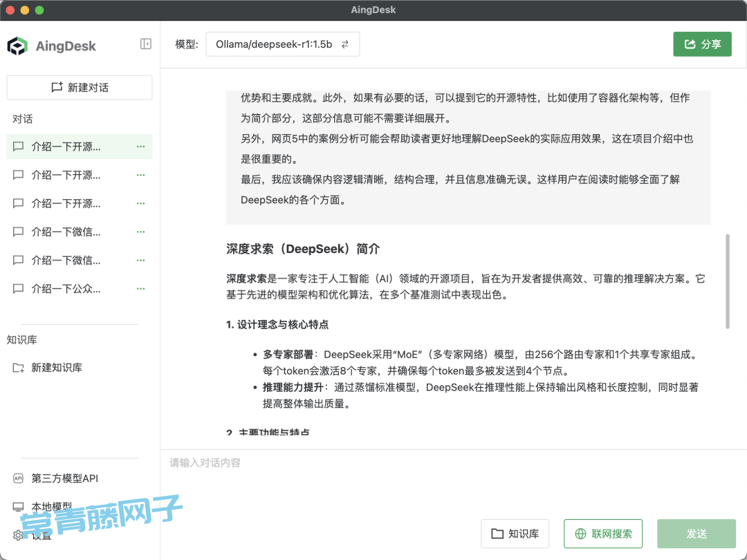747x560 pixels.
Task: Open more options for 介绍一下公众... chat
Action: pos(141,288)
